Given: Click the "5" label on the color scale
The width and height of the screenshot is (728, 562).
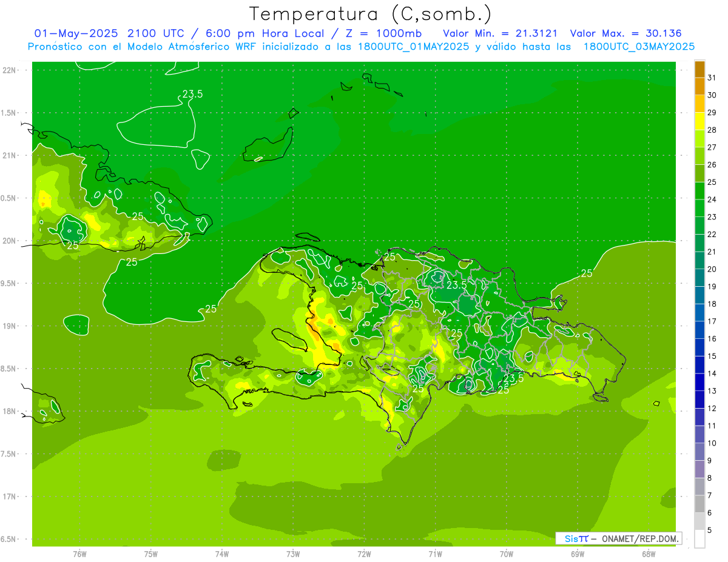Looking at the screenshot, I should (710, 530).
